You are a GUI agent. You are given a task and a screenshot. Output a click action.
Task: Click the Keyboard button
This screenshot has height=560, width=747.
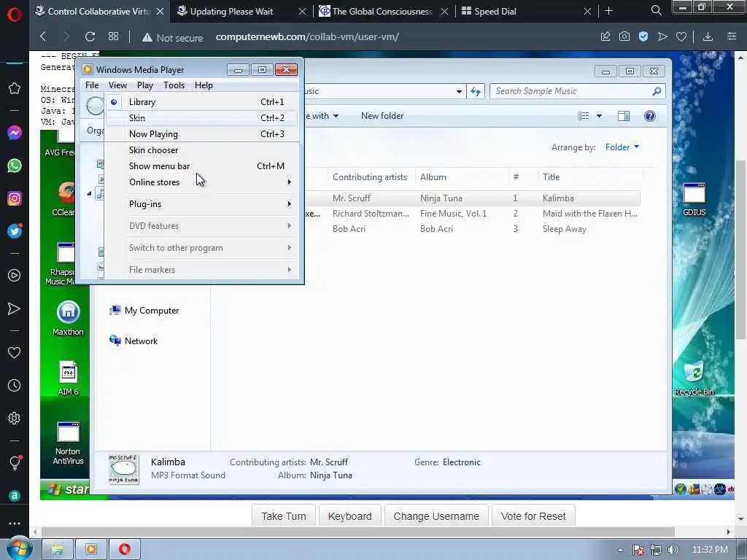click(349, 516)
